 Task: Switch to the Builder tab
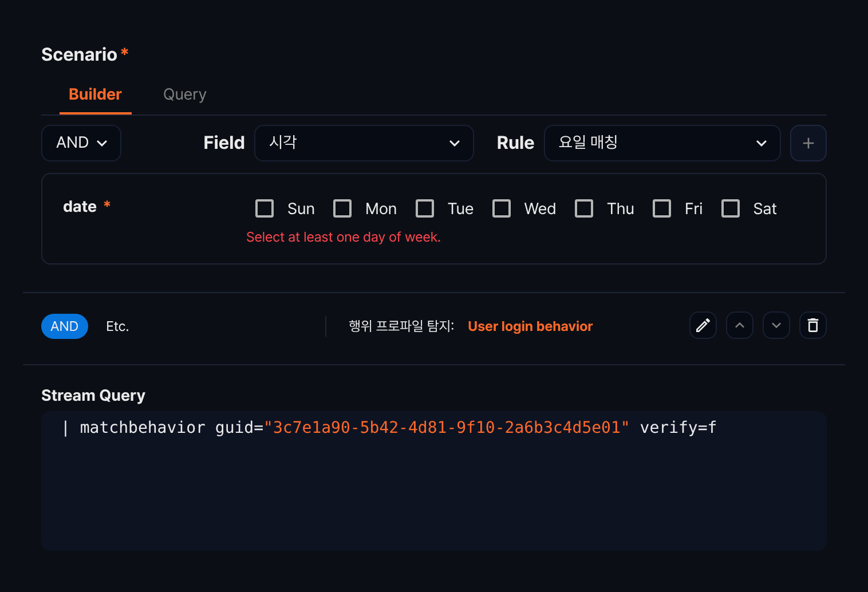click(96, 94)
